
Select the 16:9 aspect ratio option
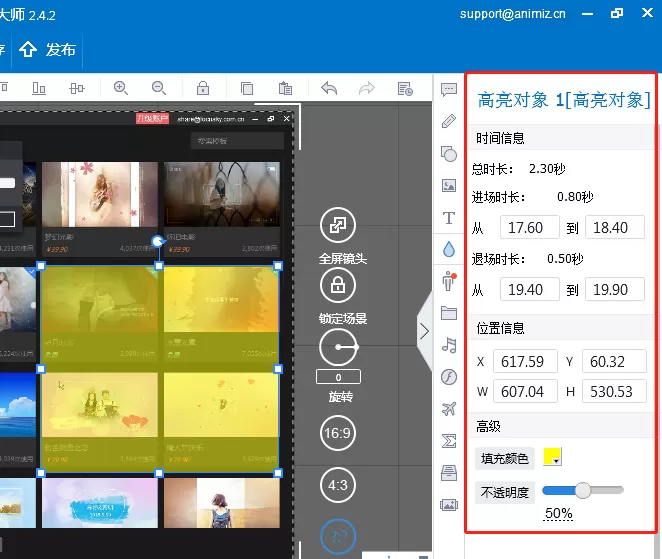[338, 433]
